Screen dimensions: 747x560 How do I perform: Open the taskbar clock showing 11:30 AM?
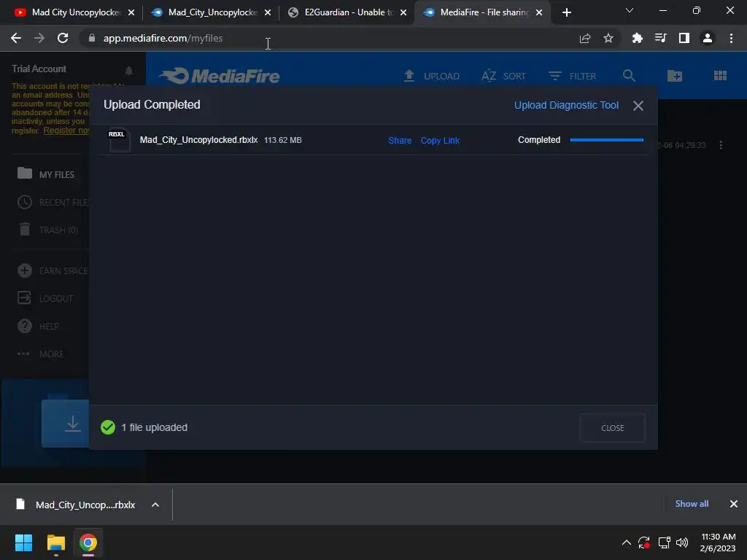click(x=718, y=542)
